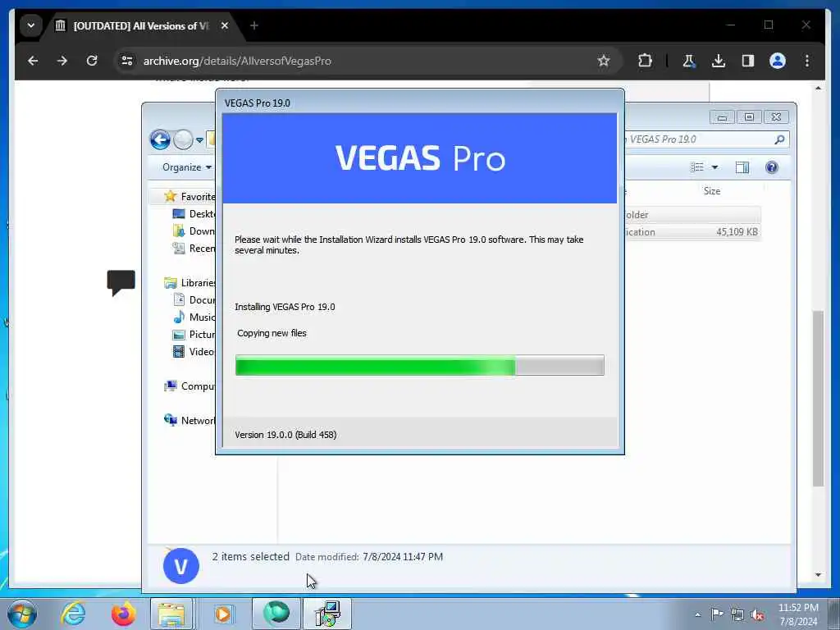This screenshot has width=840, height=630.
Task: Click the VEGAS Pro 19.0 installer title
Action: coord(257,103)
